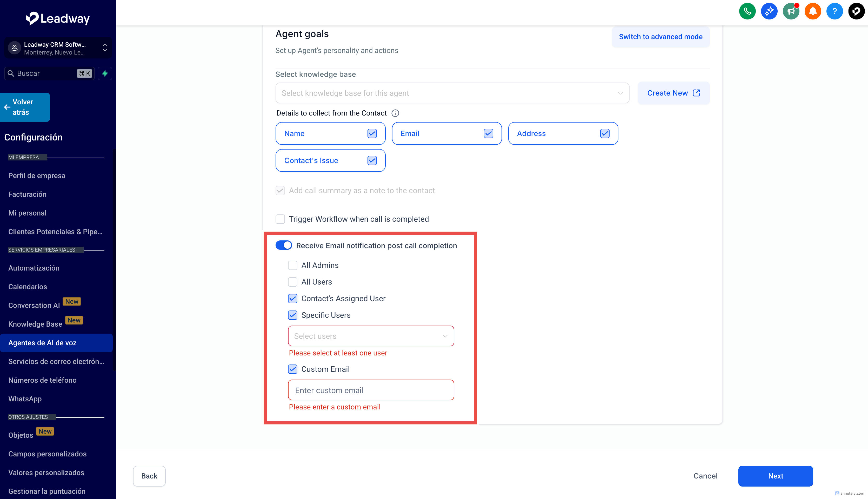
Task: Open the megaphone announcements icon
Action: pyautogui.click(x=791, y=11)
